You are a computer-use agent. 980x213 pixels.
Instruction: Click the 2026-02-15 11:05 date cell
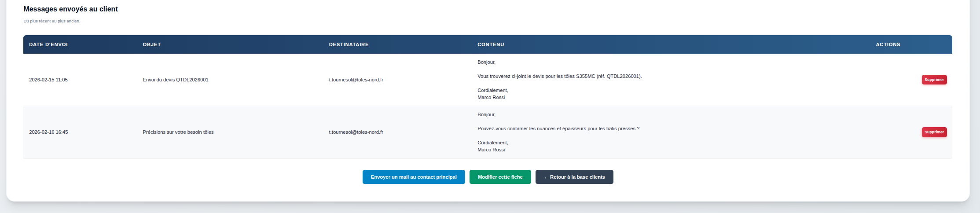click(48, 80)
